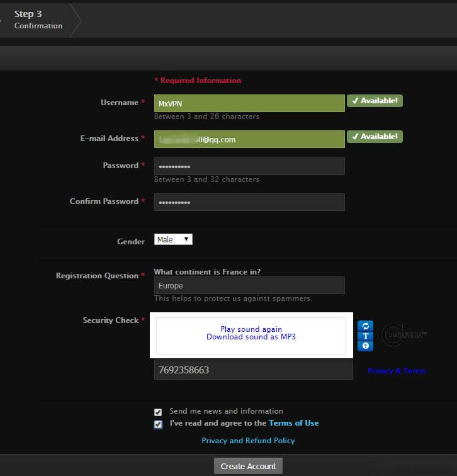The height and width of the screenshot is (476, 457).
Task: Toggle 'Send me news and information' checkbox
Action: 158,412
